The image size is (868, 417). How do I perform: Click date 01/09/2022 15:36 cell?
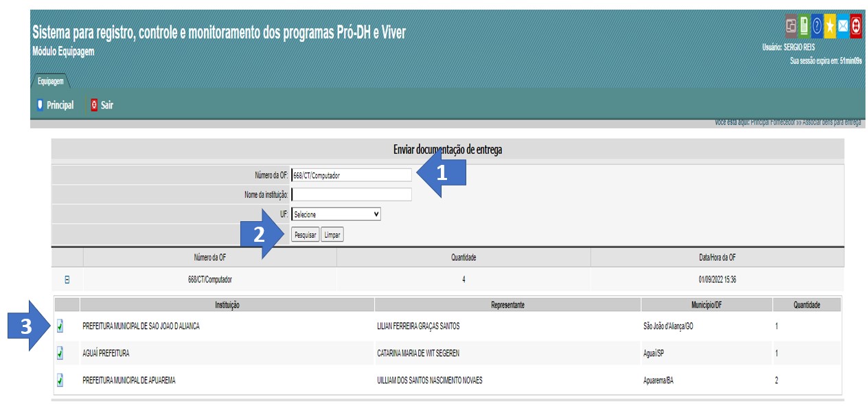point(718,280)
